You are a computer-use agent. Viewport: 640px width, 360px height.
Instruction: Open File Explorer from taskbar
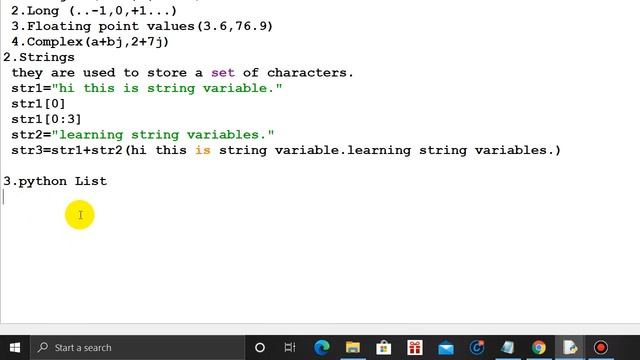point(353,347)
